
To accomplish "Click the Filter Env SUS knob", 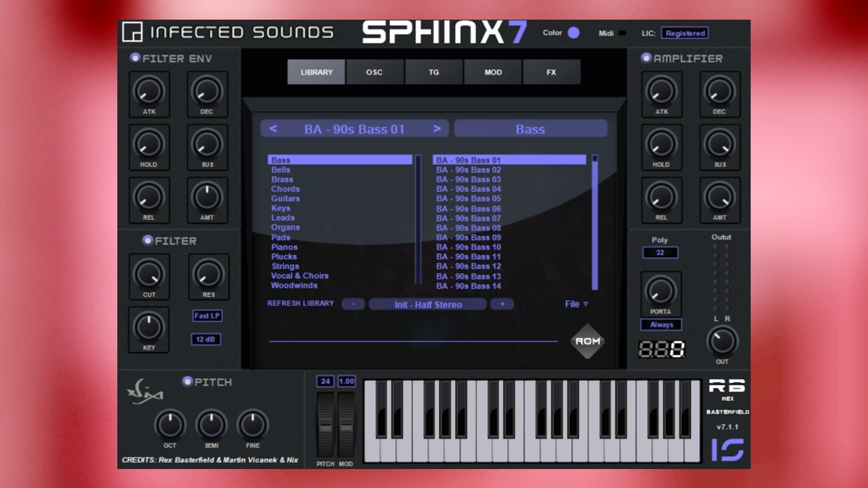I will coord(206,143).
